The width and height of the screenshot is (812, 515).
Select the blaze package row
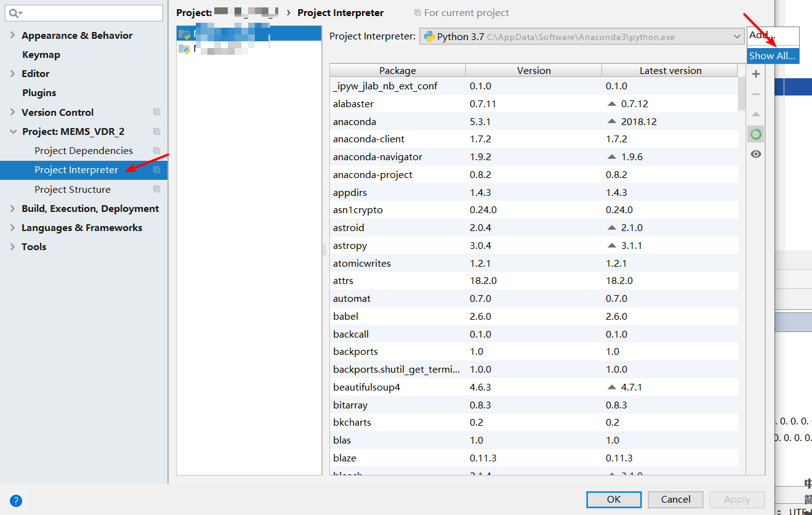(x=534, y=458)
